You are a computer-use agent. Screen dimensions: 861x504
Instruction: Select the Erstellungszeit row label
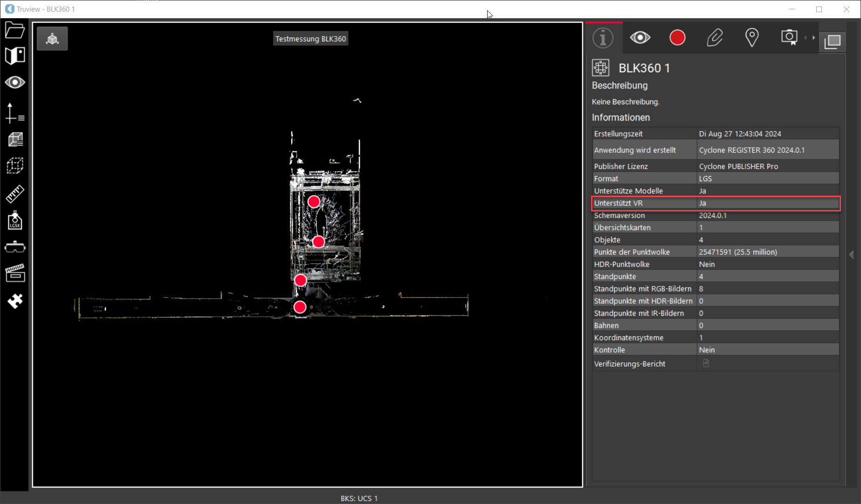(x=618, y=134)
